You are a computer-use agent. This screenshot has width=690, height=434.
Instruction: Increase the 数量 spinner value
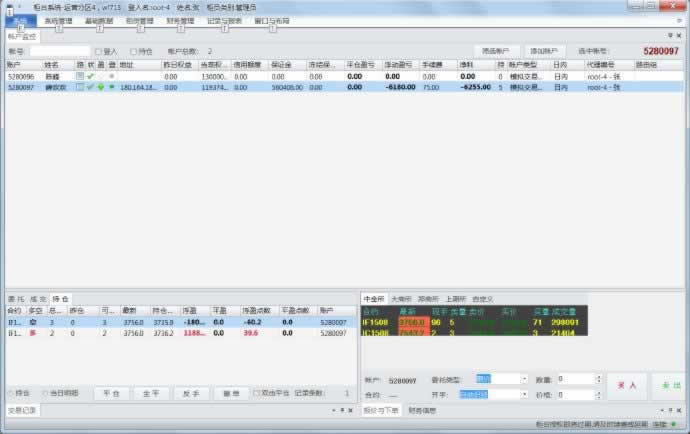[x=596, y=377]
